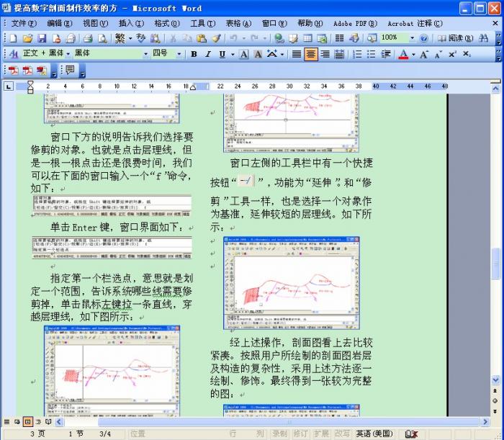Screen dimensions: 504x440
Task: Open the 插入 (Insert) menu
Action: [x=130, y=23]
